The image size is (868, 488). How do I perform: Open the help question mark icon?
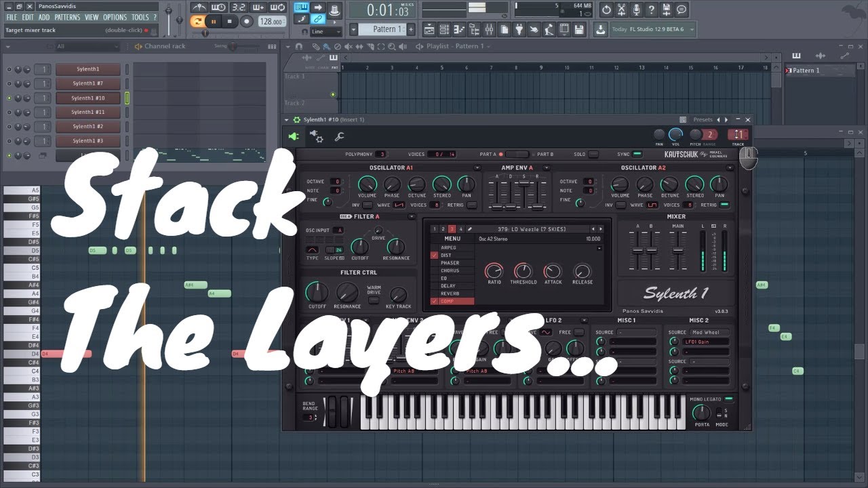click(x=651, y=9)
